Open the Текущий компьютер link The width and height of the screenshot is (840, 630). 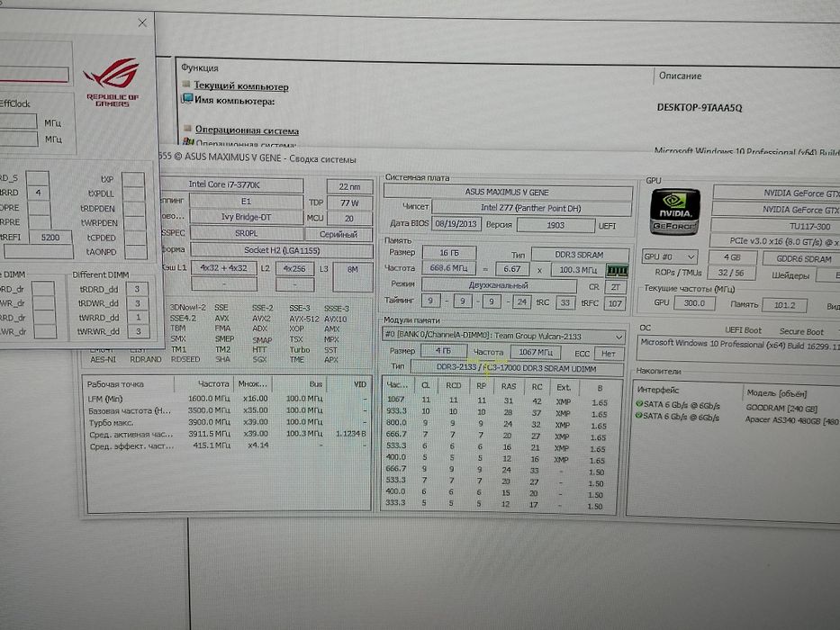[x=240, y=85]
